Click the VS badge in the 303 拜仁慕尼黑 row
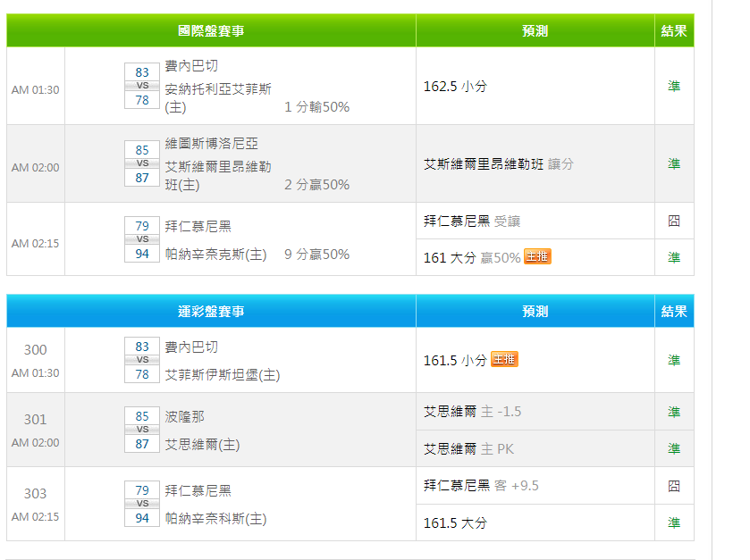 tap(142, 504)
